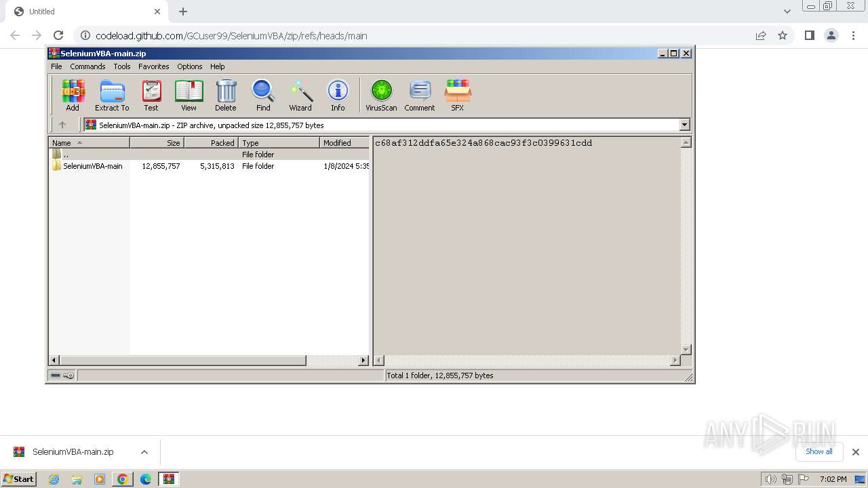Click the Add archive toolbar icon
This screenshot has width=868, height=488.
pyautogui.click(x=73, y=95)
